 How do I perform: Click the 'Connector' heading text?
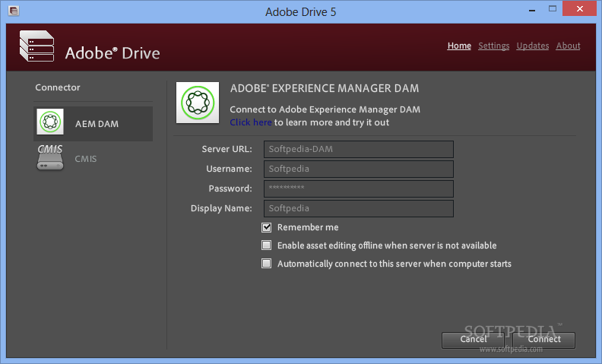click(58, 87)
